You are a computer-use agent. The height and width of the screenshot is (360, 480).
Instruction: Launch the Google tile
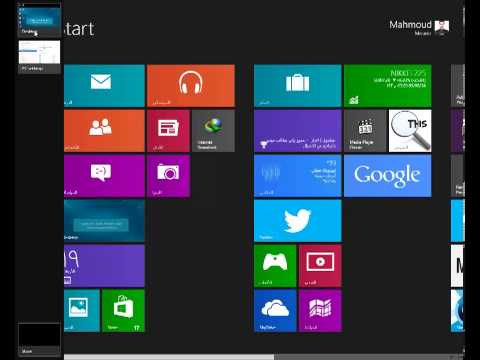tap(388, 176)
